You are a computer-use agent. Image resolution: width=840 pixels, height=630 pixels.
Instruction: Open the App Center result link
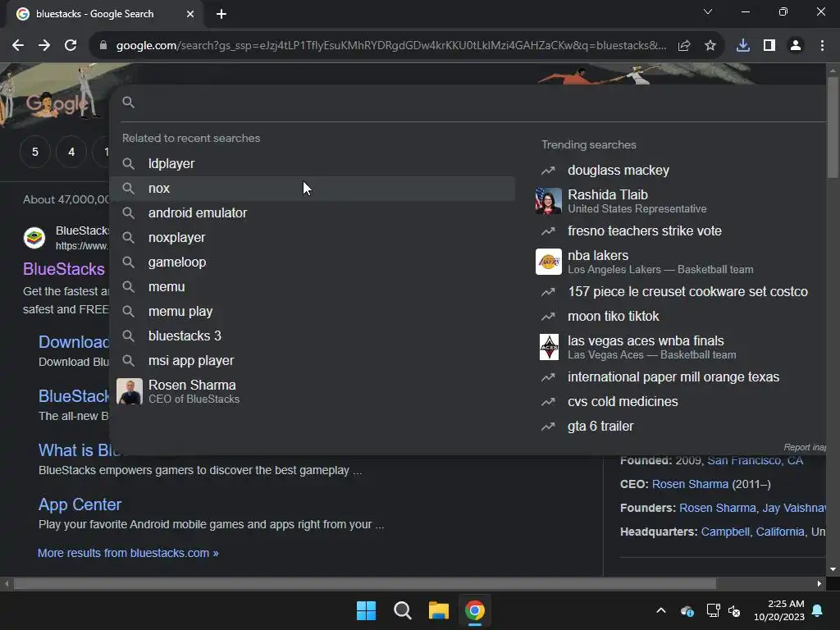point(80,504)
